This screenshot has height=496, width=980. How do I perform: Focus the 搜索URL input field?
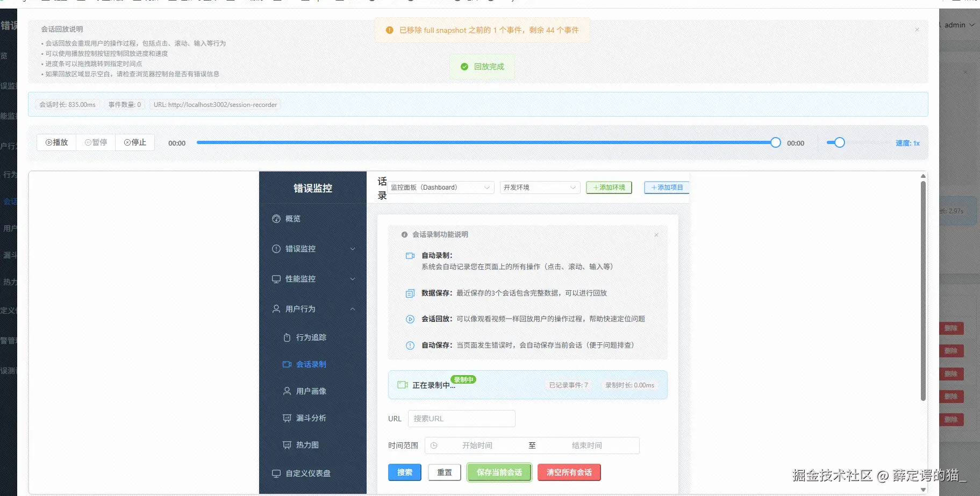[x=462, y=419]
